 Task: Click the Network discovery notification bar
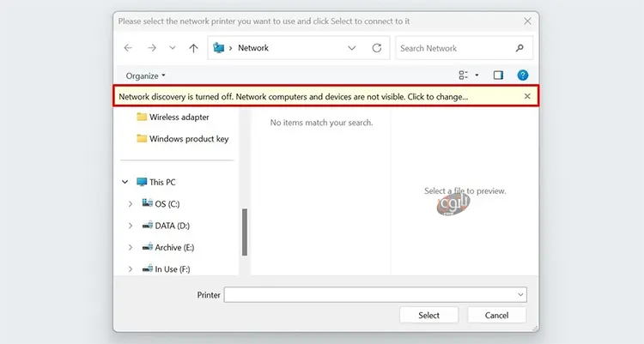click(x=292, y=97)
